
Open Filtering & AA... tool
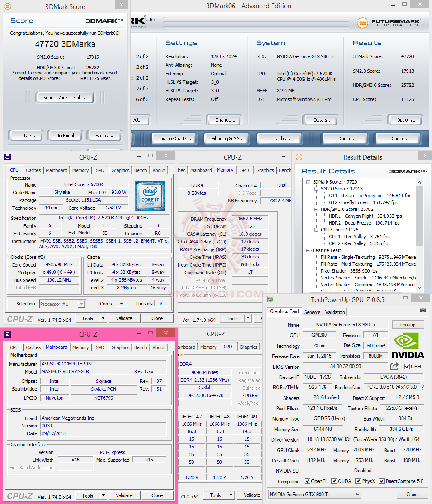227,139
